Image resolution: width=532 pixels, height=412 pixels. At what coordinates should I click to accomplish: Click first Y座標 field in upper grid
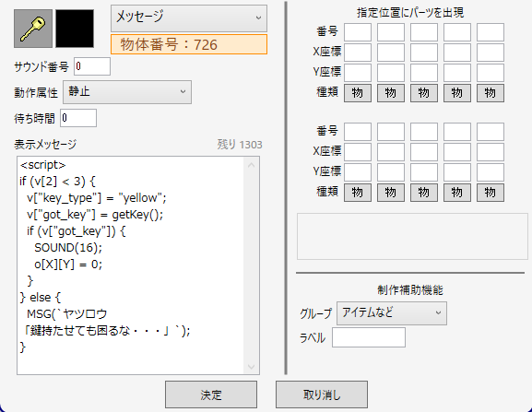point(358,73)
